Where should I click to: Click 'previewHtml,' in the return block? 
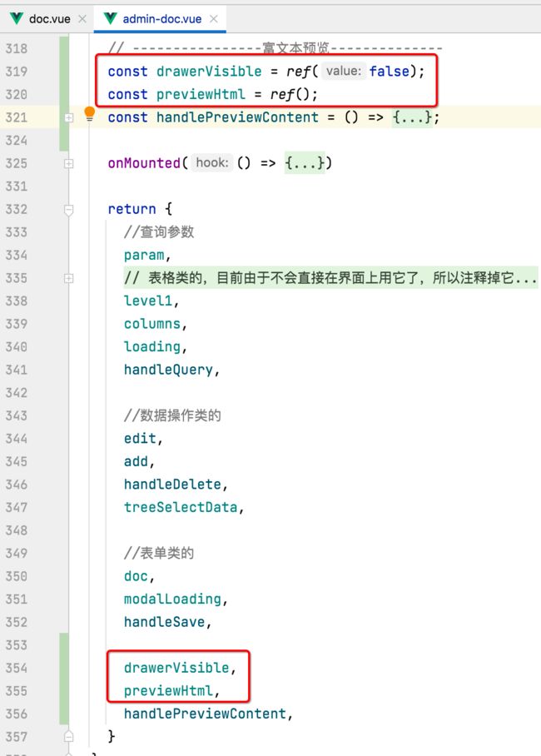tap(171, 691)
